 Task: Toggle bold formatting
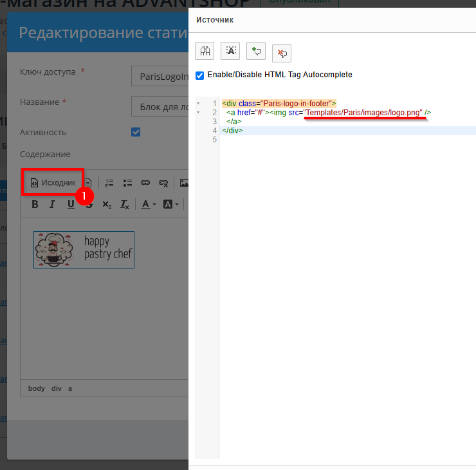(35, 205)
